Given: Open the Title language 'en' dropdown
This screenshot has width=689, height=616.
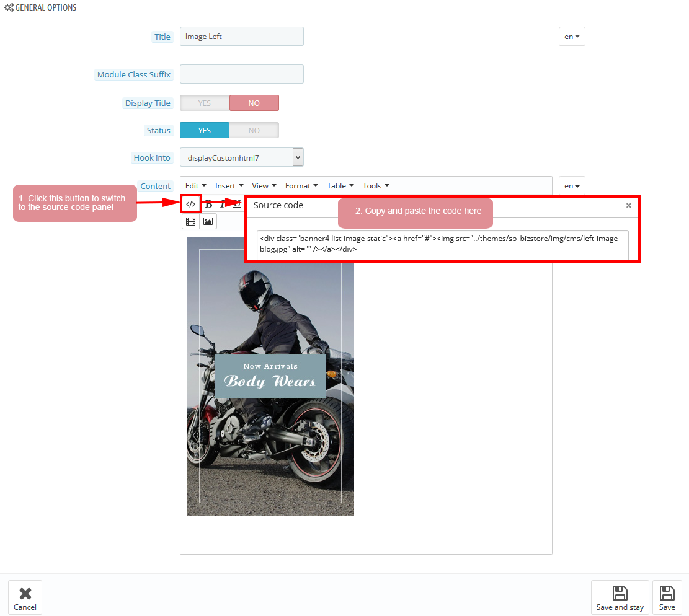Looking at the screenshot, I should 572,37.
